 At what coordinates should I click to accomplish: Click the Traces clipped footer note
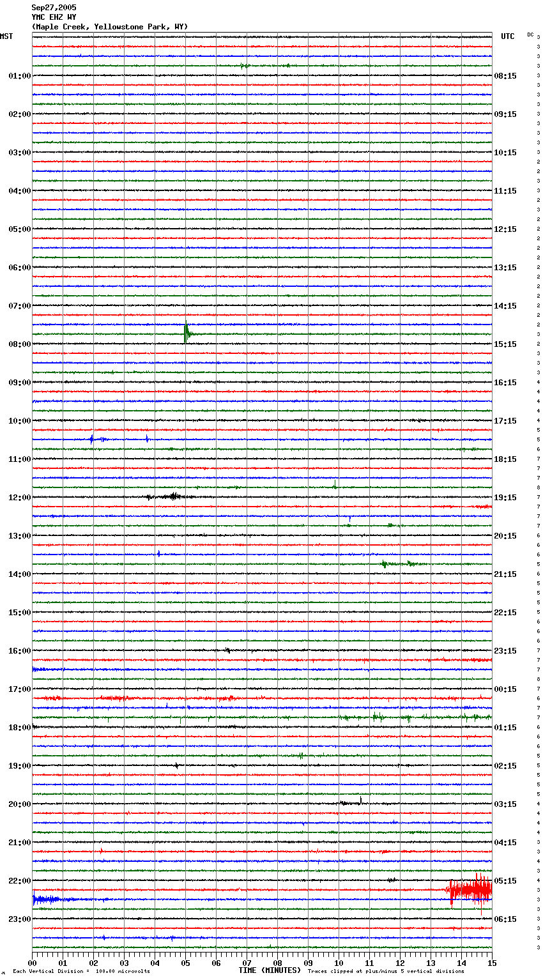coord(386,972)
